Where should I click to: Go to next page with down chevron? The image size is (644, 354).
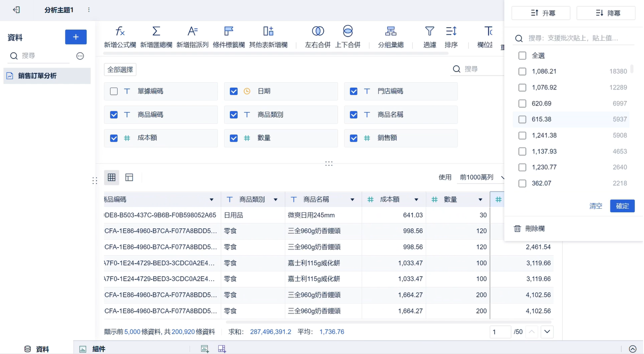click(x=547, y=332)
